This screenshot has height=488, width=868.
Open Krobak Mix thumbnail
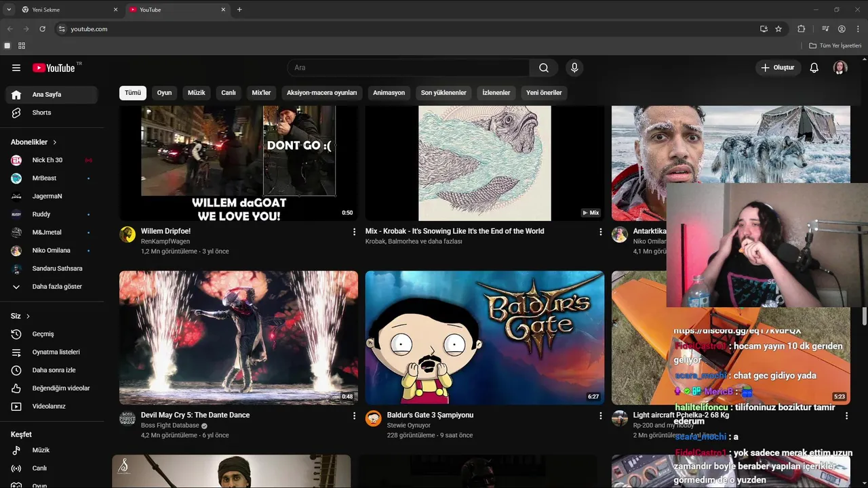tap(485, 163)
